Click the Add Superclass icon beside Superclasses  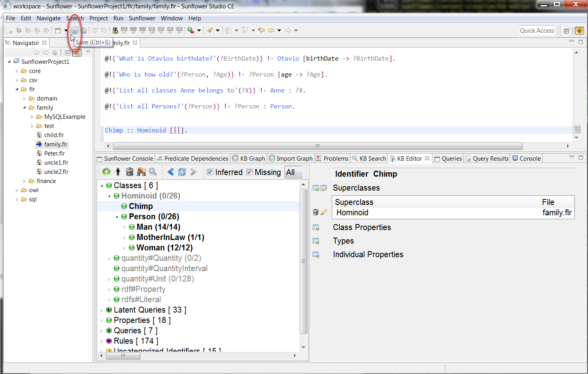pos(316,188)
